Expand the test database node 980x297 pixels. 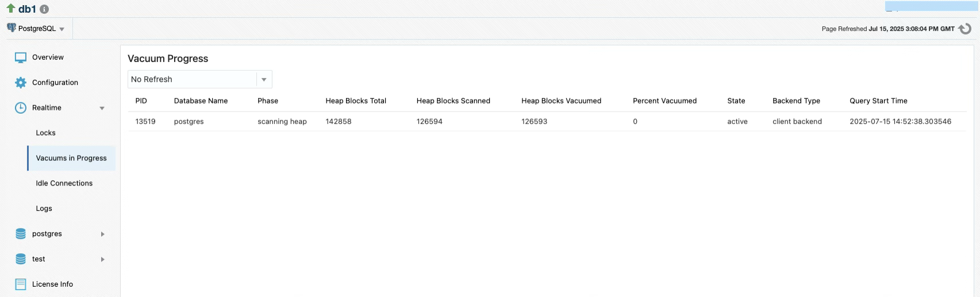(x=103, y=259)
